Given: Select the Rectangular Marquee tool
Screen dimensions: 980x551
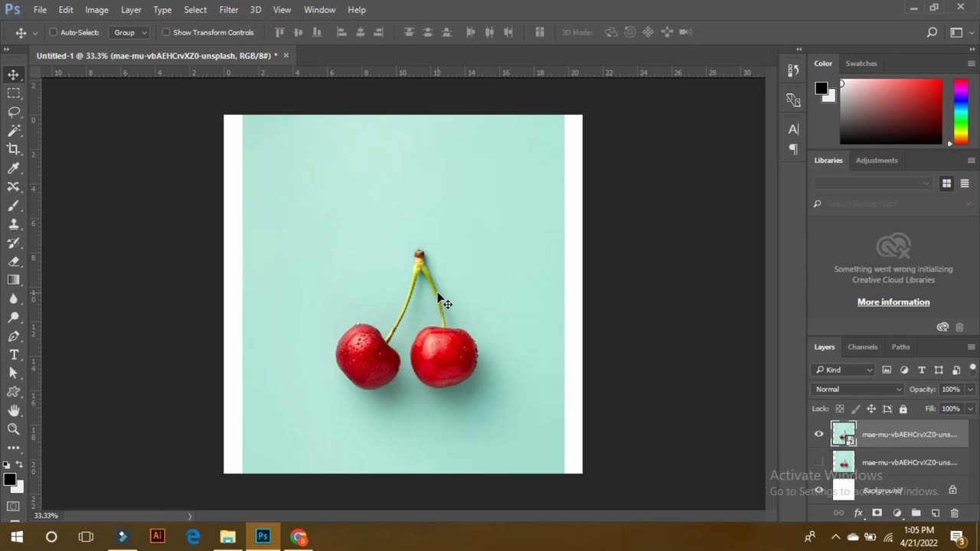Looking at the screenshot, I should click(x=14, y=93).
